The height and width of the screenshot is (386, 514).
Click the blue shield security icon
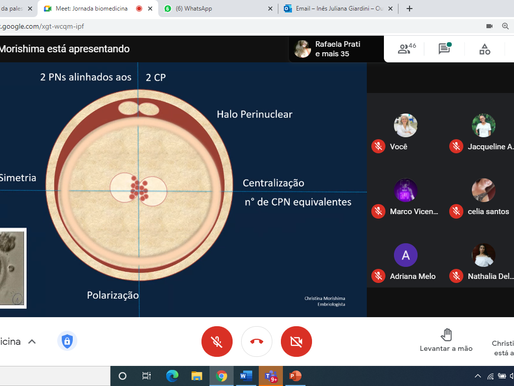[x=67, y=341]
